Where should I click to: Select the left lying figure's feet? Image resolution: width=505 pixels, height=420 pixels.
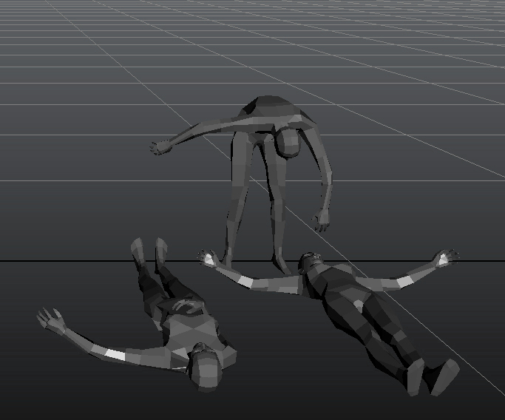point(148,249)
